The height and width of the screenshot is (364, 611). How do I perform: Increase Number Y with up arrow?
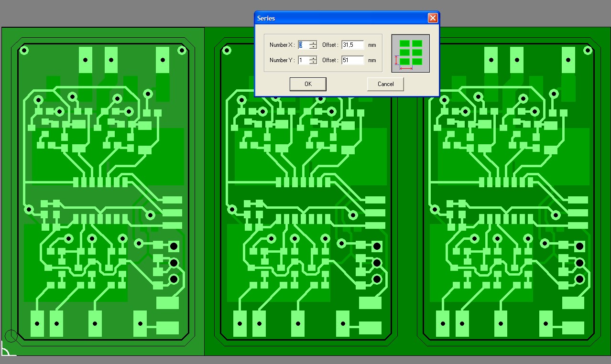click(313, 58)
